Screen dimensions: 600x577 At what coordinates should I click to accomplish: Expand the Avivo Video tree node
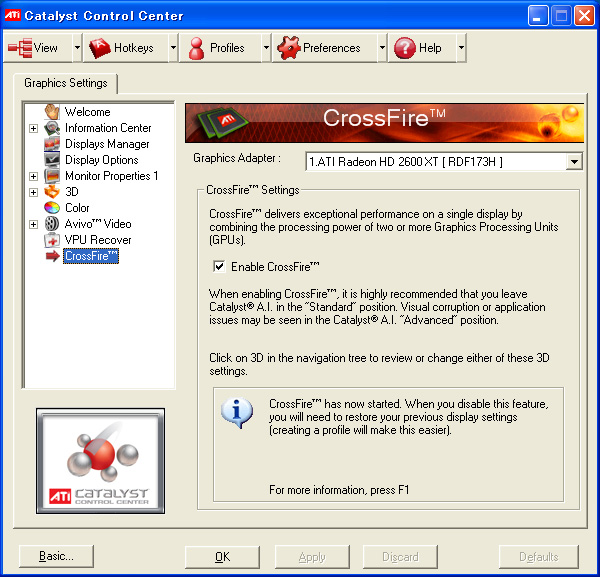[34, 224]
